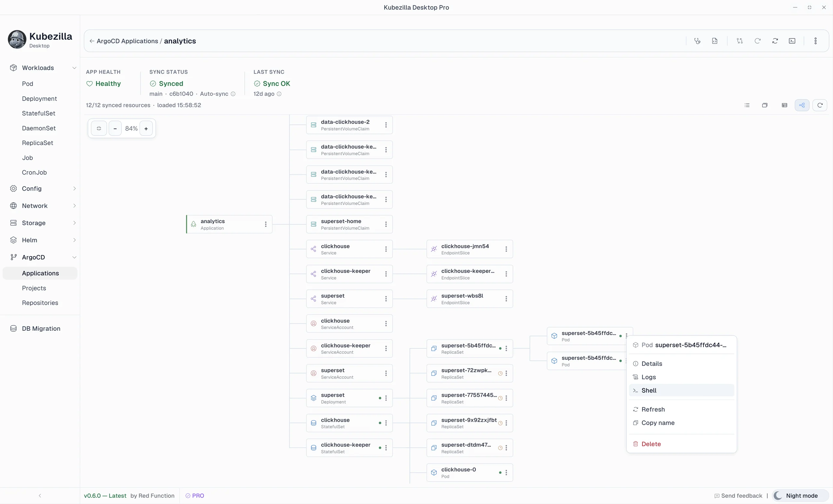Open the stethoscope diagnostics icon in header
This screenshot has height=504, width=833.
(697, 41)
